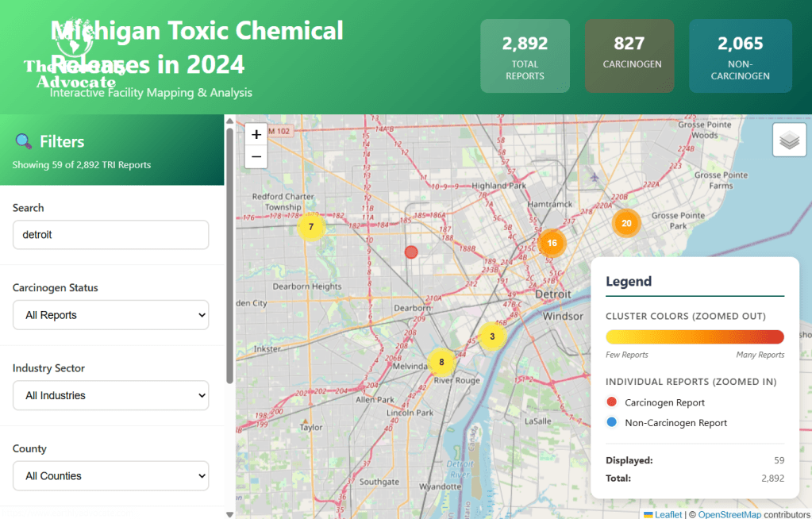Open the Carcinogen Status dropdown
Viewport: 812px width, 519px height.
coord(110,315)
